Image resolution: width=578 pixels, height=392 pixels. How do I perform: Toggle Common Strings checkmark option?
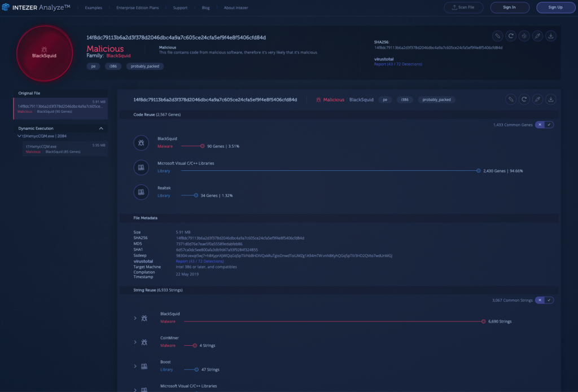[549, 300]
